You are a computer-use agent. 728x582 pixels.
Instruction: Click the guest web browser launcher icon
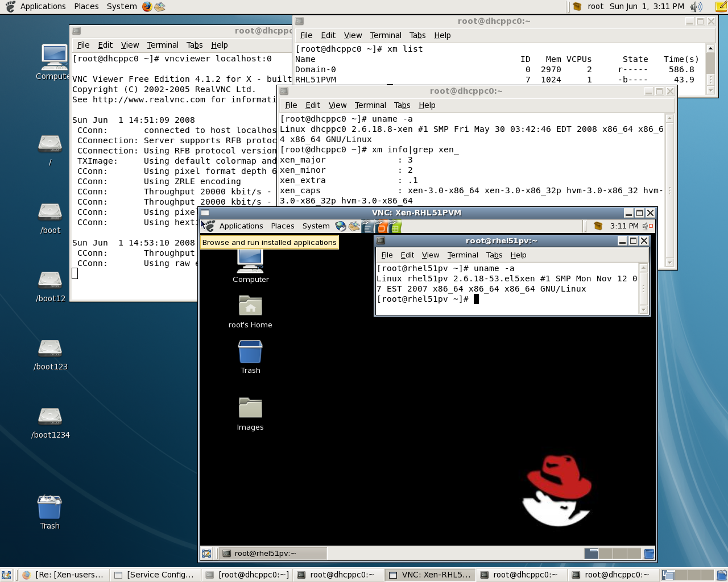click(x=341, y=226)
